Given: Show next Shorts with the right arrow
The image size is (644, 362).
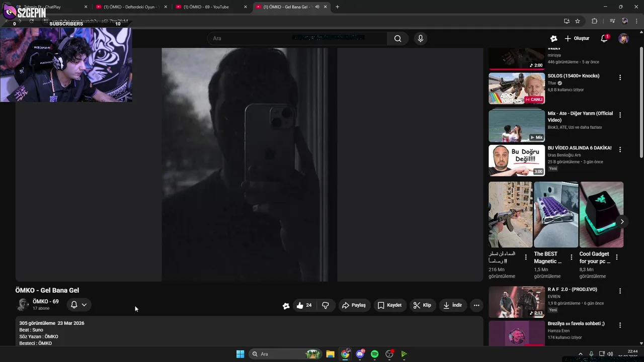Looking at the screenshot, I should pyautogui.click(x=622, y=222).
